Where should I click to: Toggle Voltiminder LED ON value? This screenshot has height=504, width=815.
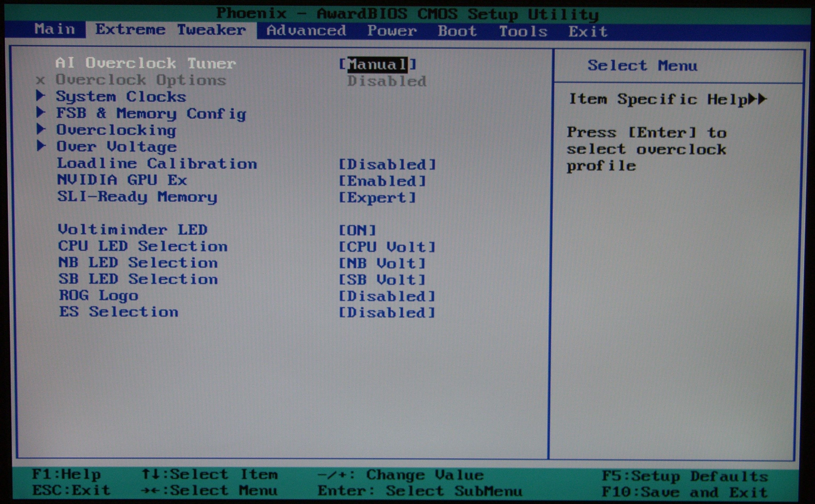tap(357, 230)
